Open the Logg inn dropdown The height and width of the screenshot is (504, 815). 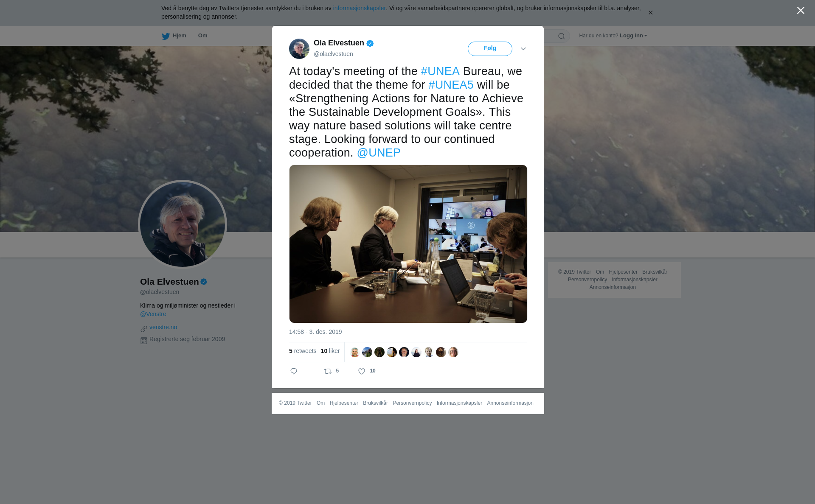[633, 36]
